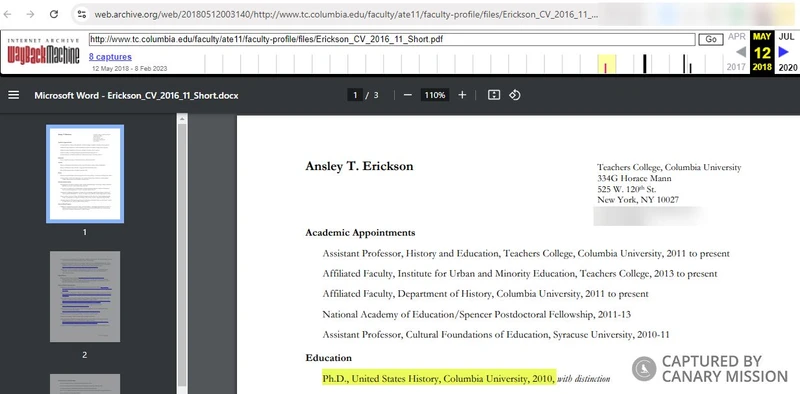
Task: Reload the current page
Action: [54, 14]
